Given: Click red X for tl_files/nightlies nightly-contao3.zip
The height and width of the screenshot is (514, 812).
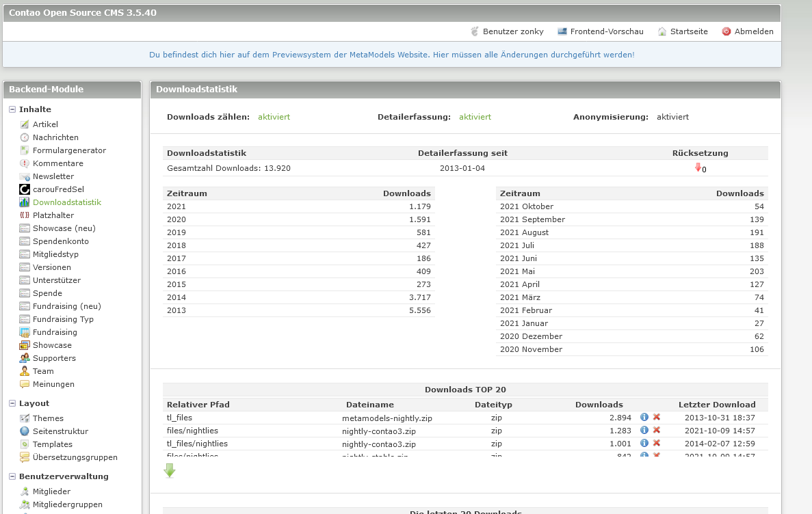Looking at the screenshot, I should [x=657, y=443].
